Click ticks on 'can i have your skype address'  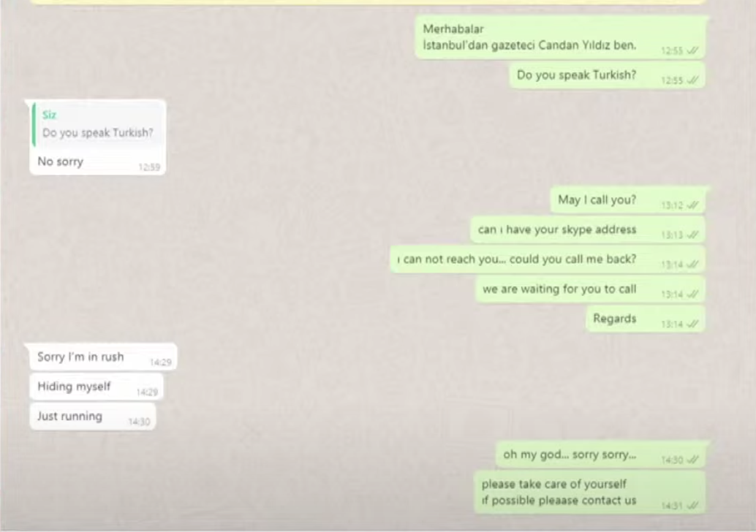[692, 235]
